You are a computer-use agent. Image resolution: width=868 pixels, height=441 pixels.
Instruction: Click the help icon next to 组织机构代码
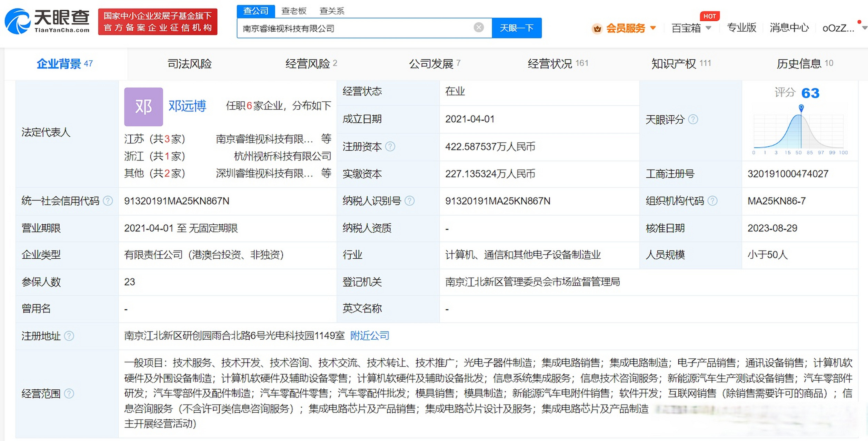pos(712,201)
